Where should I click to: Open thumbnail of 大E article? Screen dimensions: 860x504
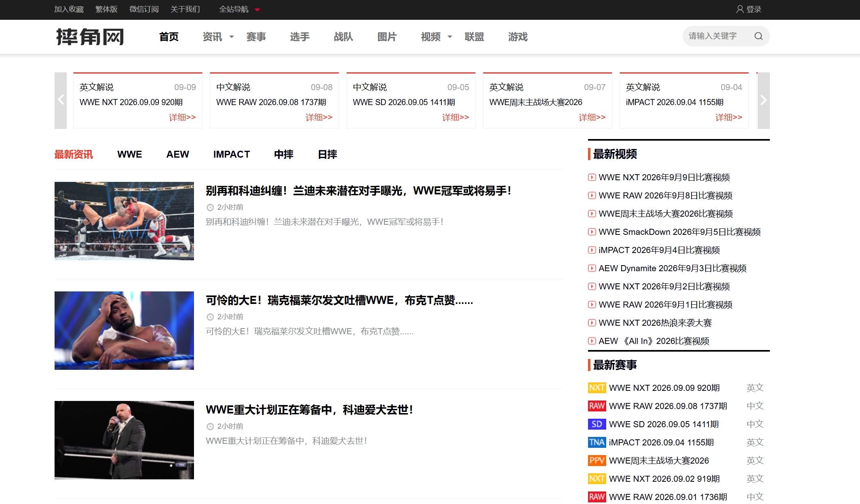(x=124, y=331)
